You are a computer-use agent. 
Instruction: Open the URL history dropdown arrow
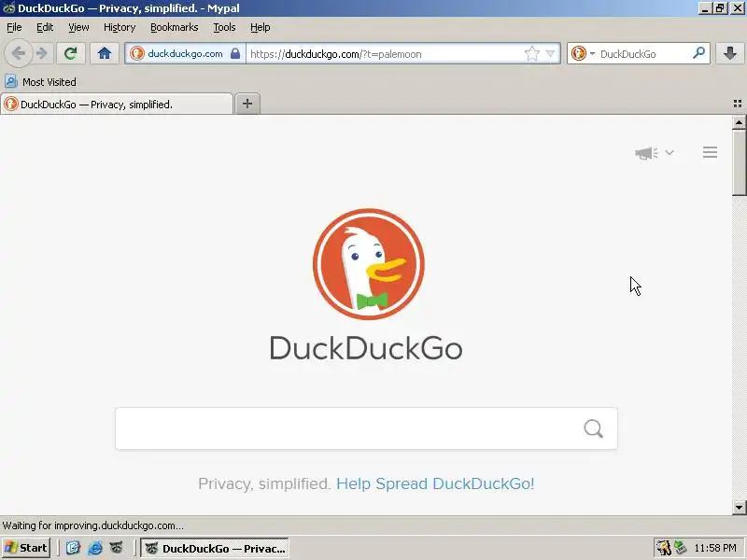click(550, 54)
